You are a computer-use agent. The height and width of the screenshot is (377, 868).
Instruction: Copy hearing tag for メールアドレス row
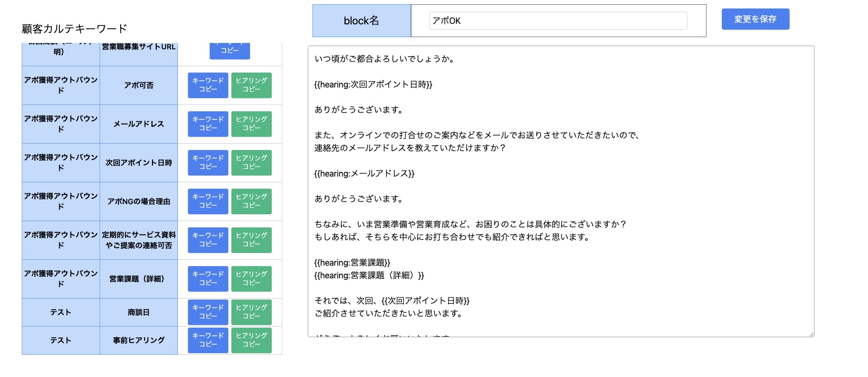pyautogui.click(x=251, y=124)
